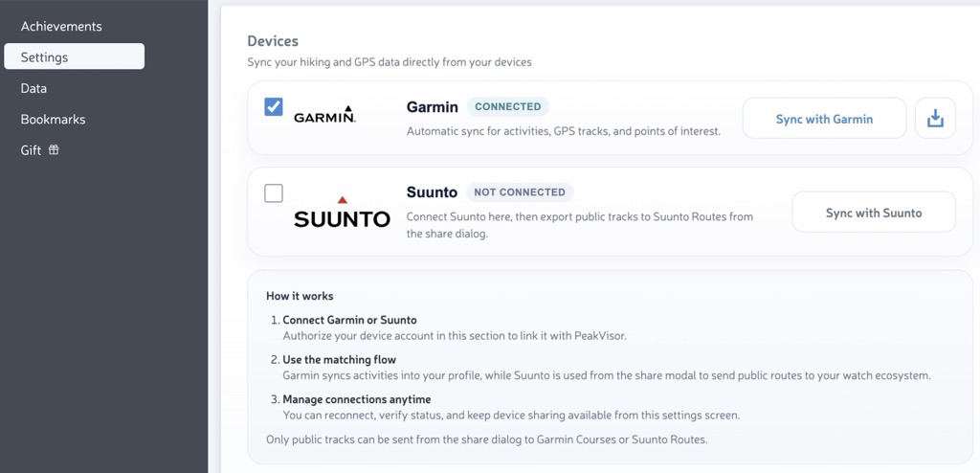
Task: Click the Garmin CONNECTED status badge
Action: coord(508,106)
